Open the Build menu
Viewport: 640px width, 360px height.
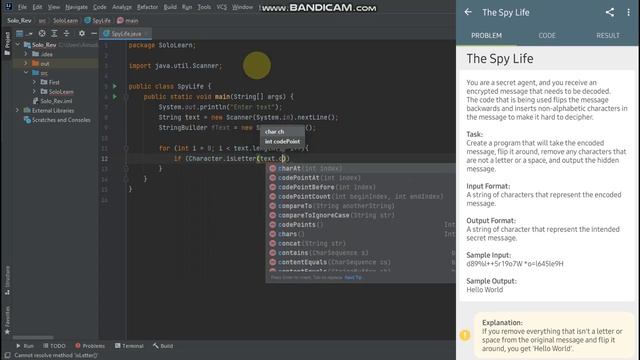click(x=170, y=7)
